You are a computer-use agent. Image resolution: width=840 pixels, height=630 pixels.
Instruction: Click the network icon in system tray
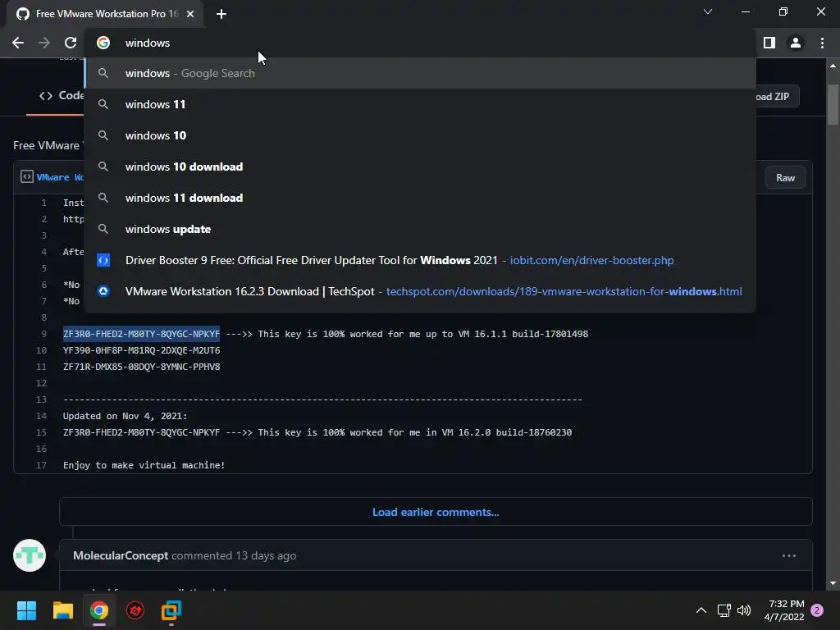tap(724, 610)
